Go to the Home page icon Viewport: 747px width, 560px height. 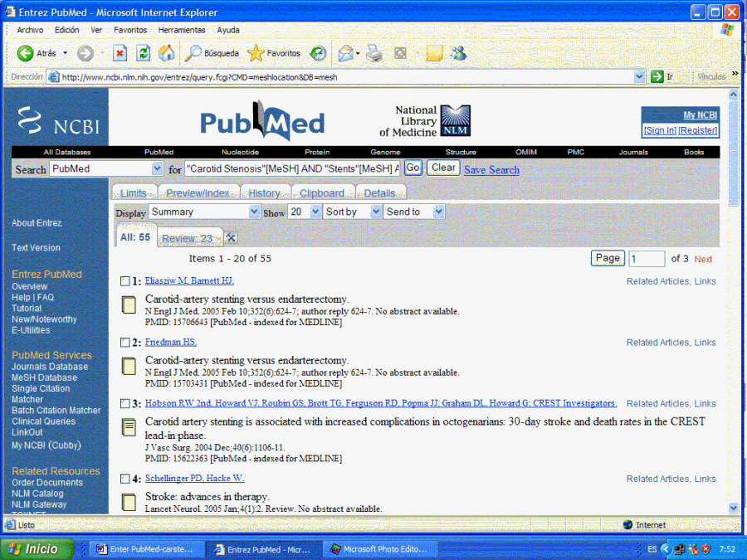point(167,53)
